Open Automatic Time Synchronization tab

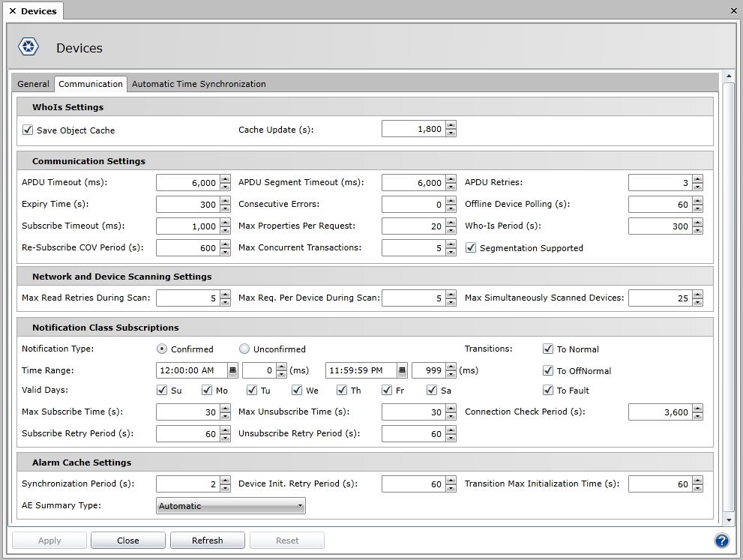199,84
